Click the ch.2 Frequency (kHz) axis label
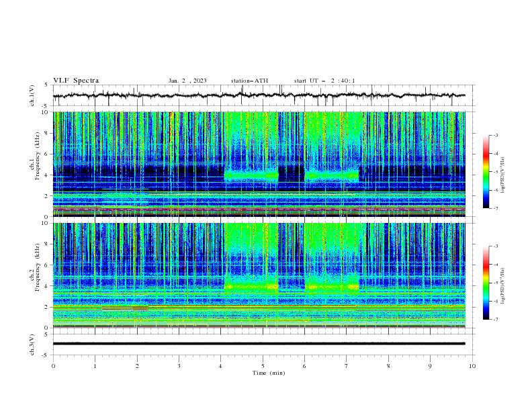Screen dimensions: 532x411 pos(35,267)
